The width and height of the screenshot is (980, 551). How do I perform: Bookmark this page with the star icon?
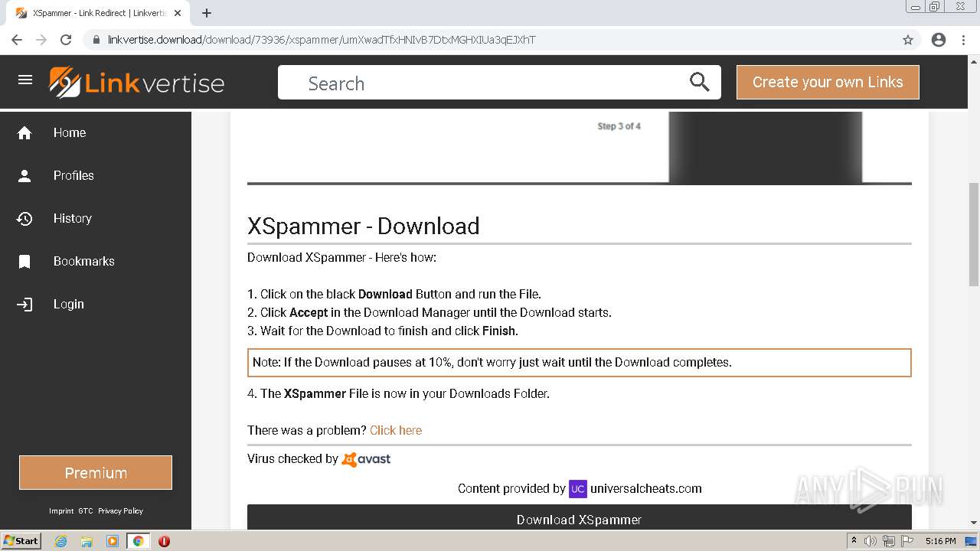point(908,40)
